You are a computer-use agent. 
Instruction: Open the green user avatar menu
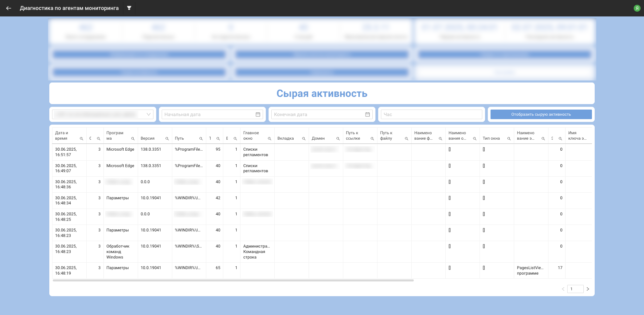click(x=637, y=8)
